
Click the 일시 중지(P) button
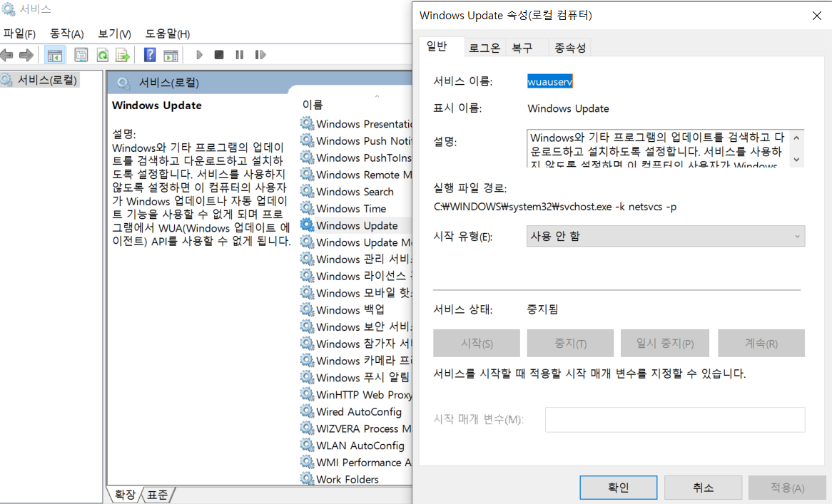[x=664, y=343]
